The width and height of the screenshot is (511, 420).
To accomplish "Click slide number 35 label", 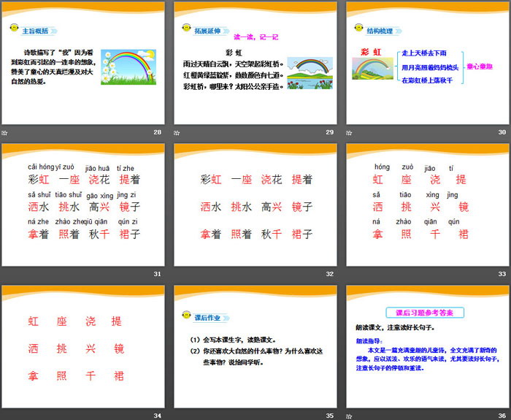I will (330, 416).
